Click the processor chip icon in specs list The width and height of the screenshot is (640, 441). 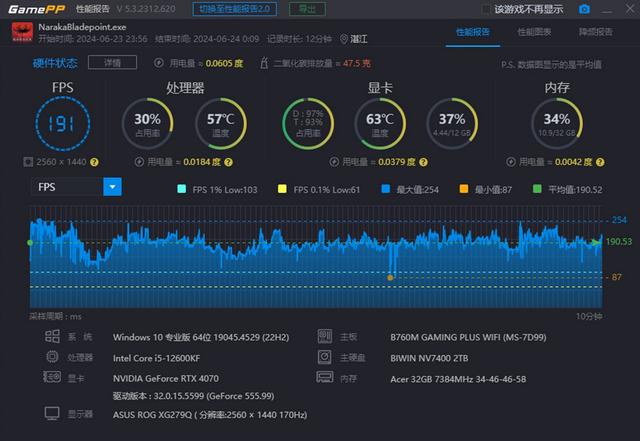point(52,357)
